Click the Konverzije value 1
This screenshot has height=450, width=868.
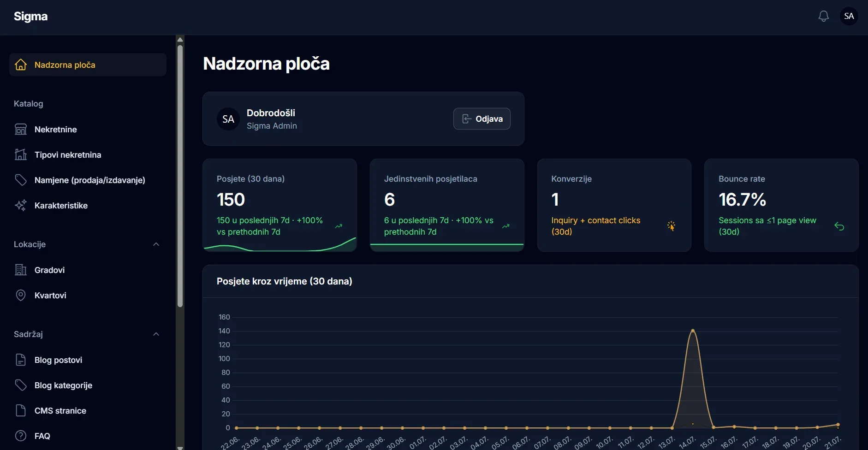point(555,200)
